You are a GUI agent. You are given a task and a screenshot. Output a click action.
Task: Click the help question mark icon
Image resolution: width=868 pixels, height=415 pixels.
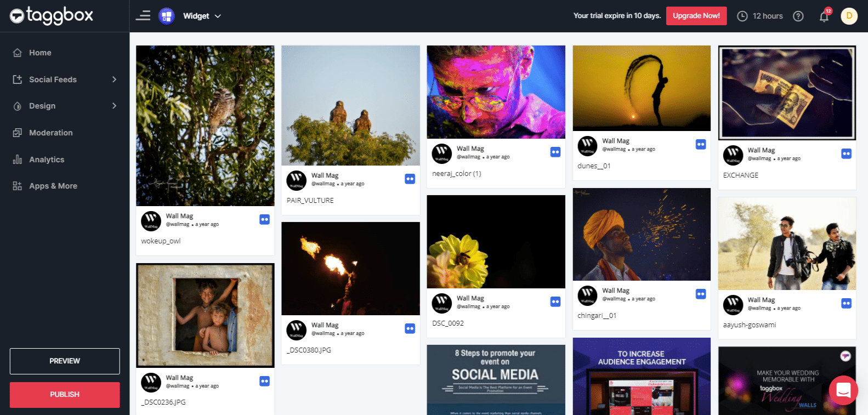pyautogui.click(x=798, y=16)
